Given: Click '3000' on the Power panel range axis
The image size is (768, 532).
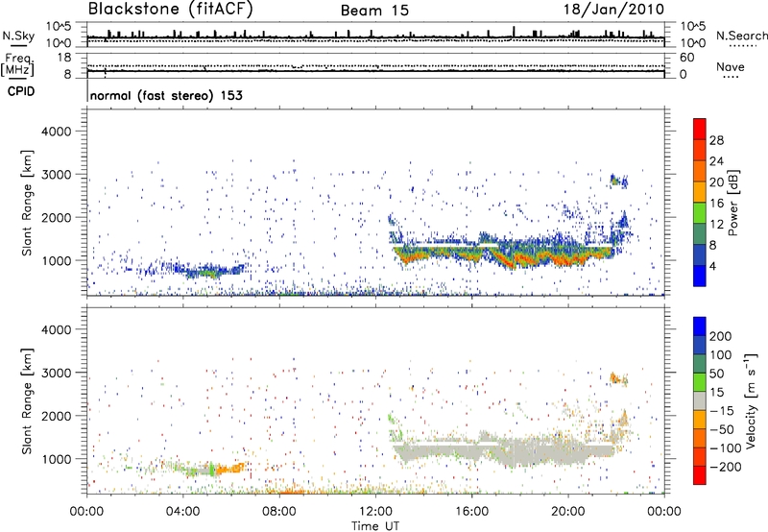Looking at the screenshot, I should pyautogui.click(x=56, y=174).
